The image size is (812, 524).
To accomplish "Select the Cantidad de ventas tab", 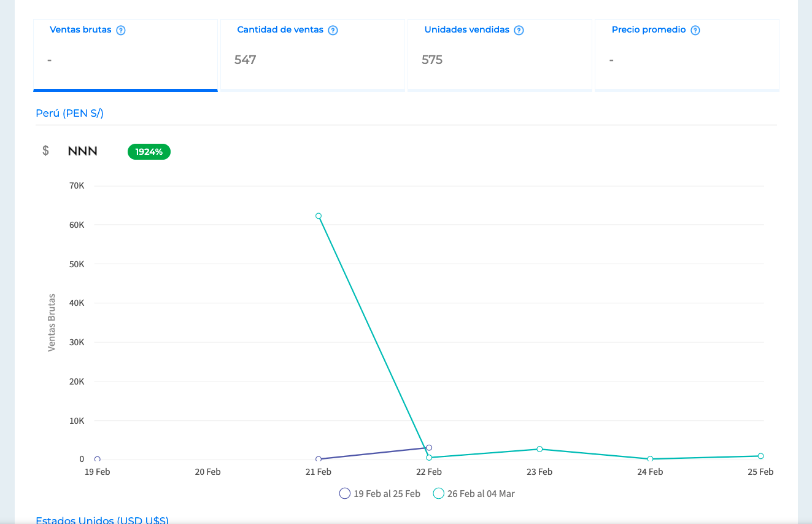I will click(x=313, y=55).
